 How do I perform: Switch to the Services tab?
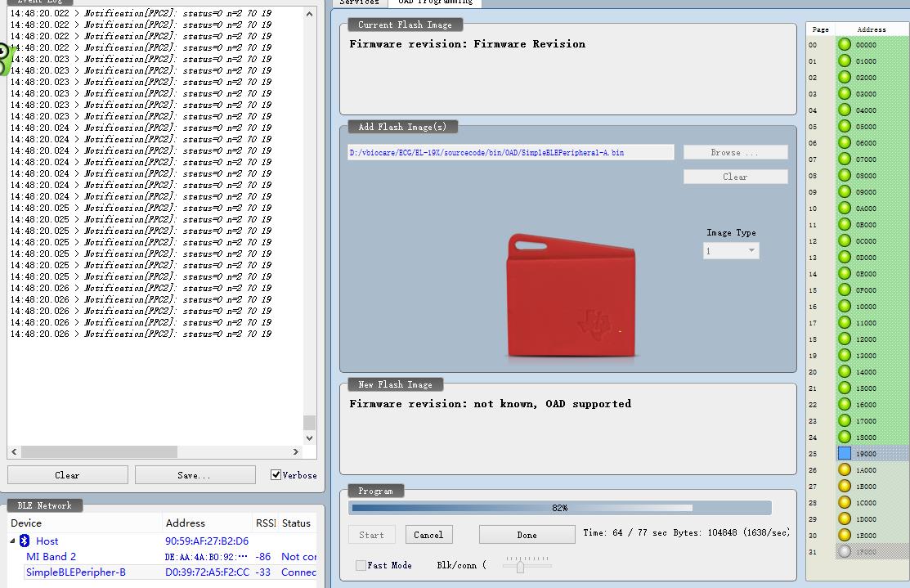[x=359, y=2]
